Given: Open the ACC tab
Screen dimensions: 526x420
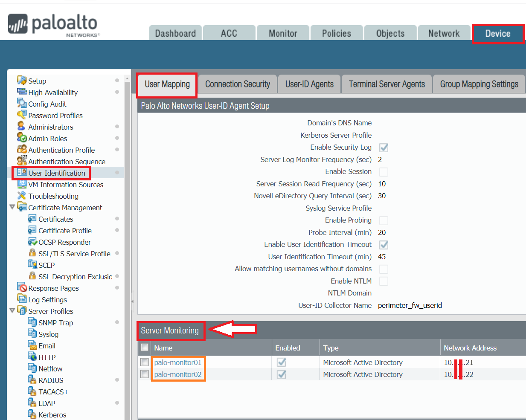Looking at the screenshot, I should tap(229, 33).
